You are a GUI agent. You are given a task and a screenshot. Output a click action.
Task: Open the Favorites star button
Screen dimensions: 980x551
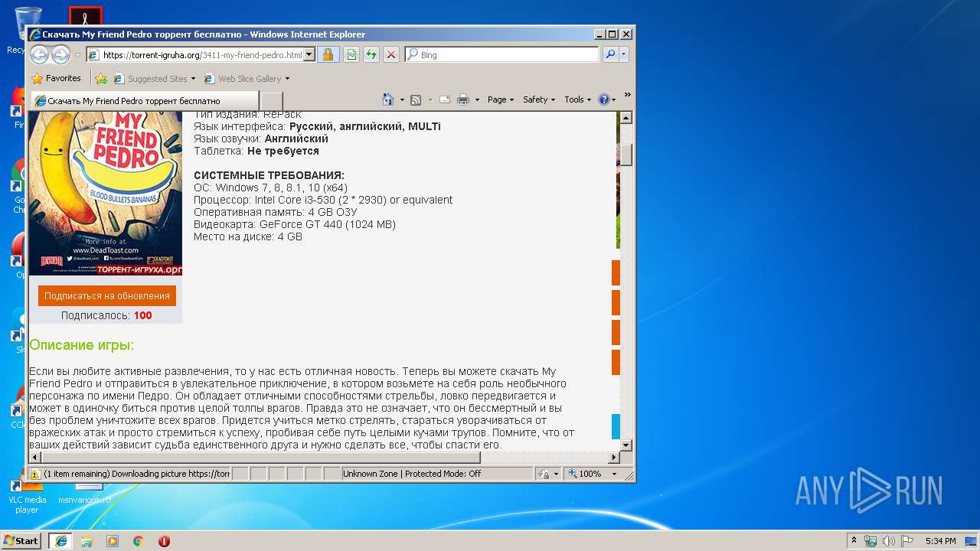click(x=56, y=78)
